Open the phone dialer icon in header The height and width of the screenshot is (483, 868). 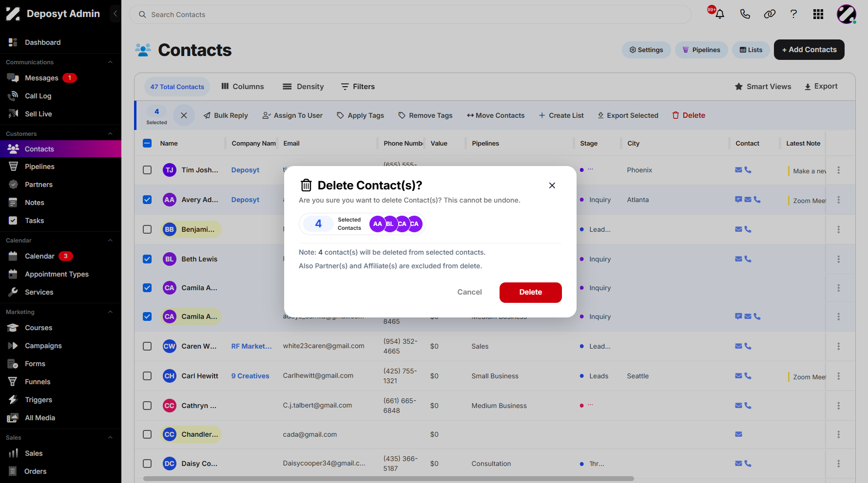[x=745, y=14]
